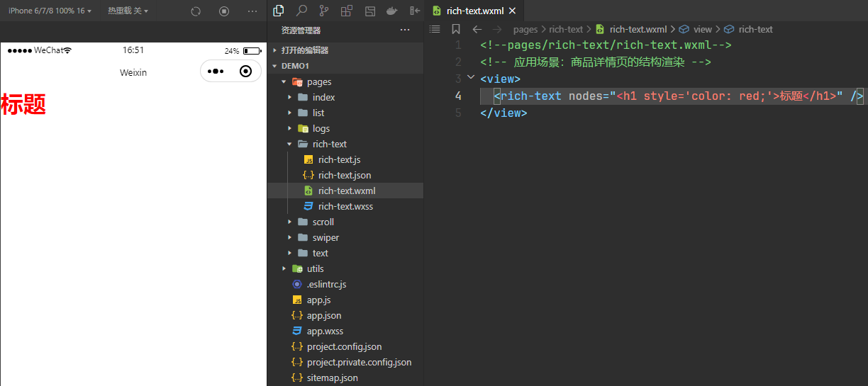
Task: Open the Source Control branch icon
Action: point(324,11)
